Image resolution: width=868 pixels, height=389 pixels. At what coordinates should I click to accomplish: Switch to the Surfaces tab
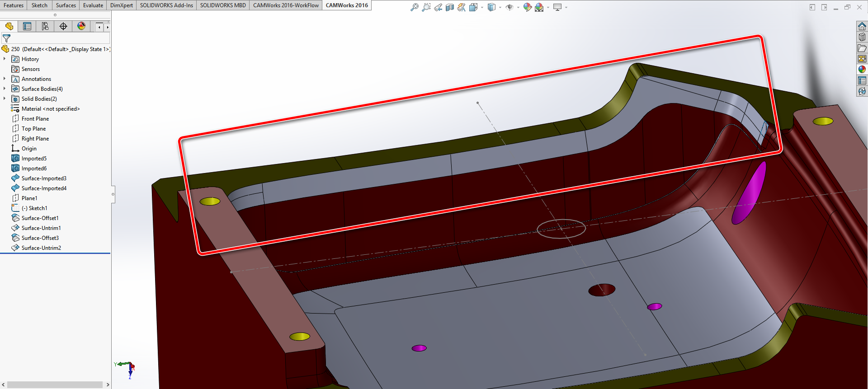pos(66,5)
